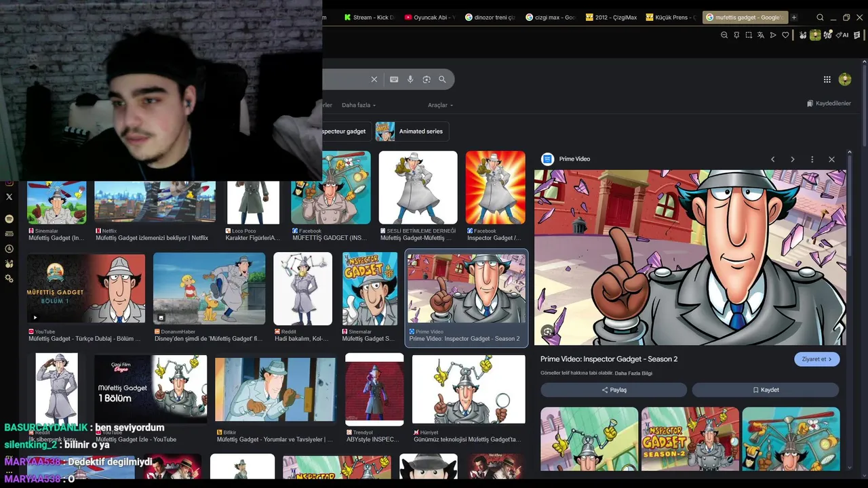Viewport: 868px width, 488px height.
Task: Open the Inspector Gadget Season-2 related image
Action: 690,439
